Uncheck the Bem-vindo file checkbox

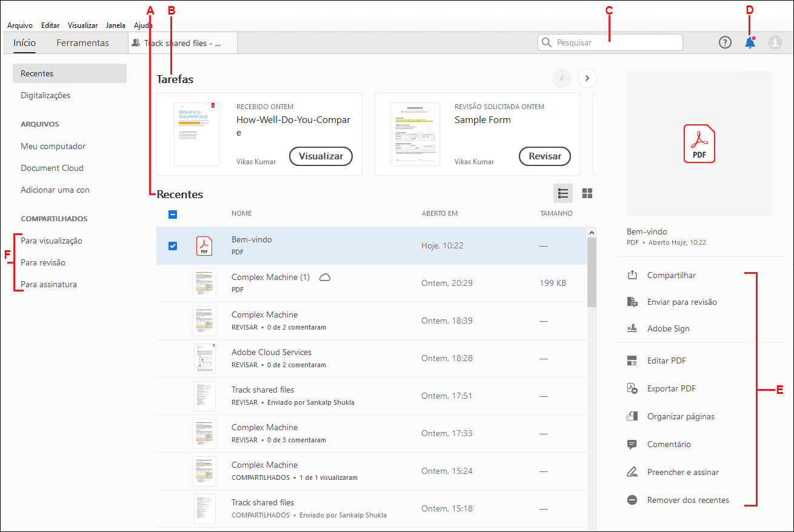pyautogui.click(x=173, y=245)
